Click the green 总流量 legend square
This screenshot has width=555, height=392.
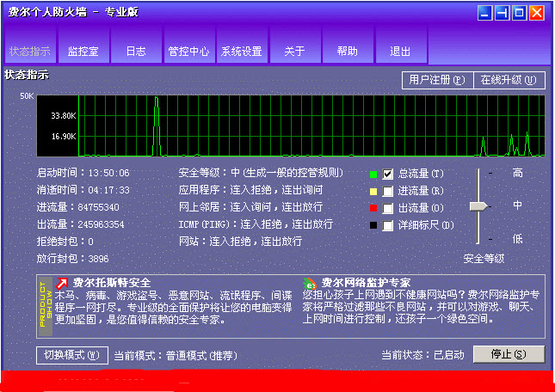373,175
